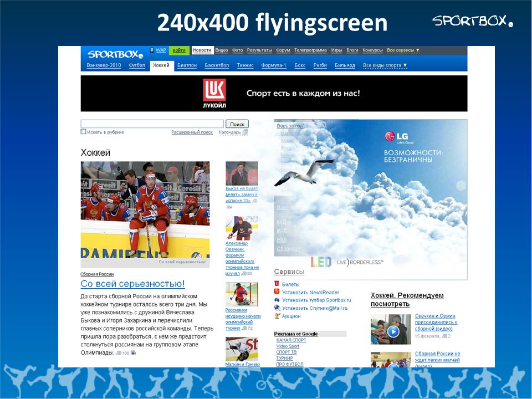Expand the Все сервисы dropdown
Screen dimensions: 532x399
[x=403, y=50]
